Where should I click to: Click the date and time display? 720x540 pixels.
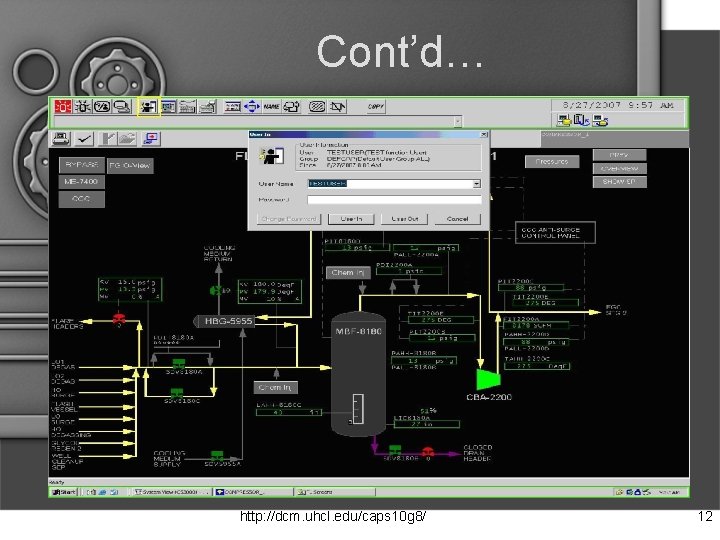618,105
